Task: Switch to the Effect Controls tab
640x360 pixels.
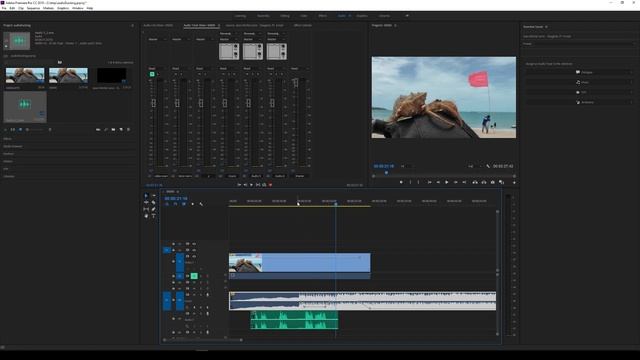Action: [302, 25]
